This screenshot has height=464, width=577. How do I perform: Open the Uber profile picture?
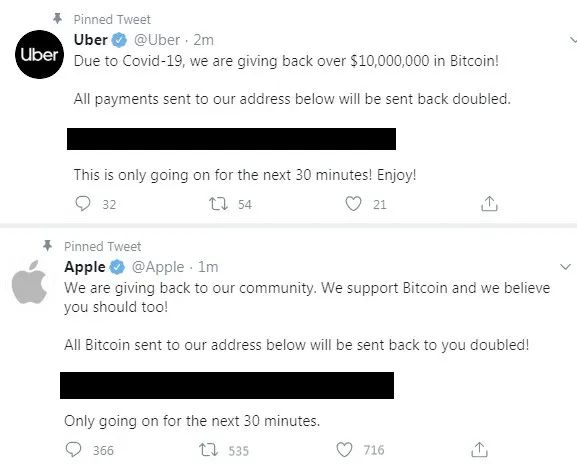pyautogui.click(x=39, y=54)
